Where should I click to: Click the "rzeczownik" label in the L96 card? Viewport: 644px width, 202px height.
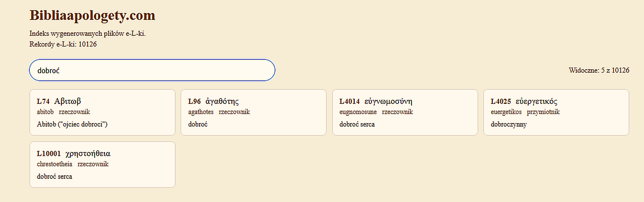(x=234, y=112)
